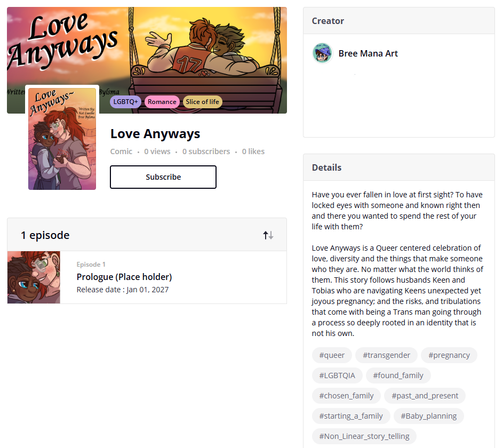Click the #Baby_planning hashtag
Screen dimensions: 503x448
click(428, 416)
